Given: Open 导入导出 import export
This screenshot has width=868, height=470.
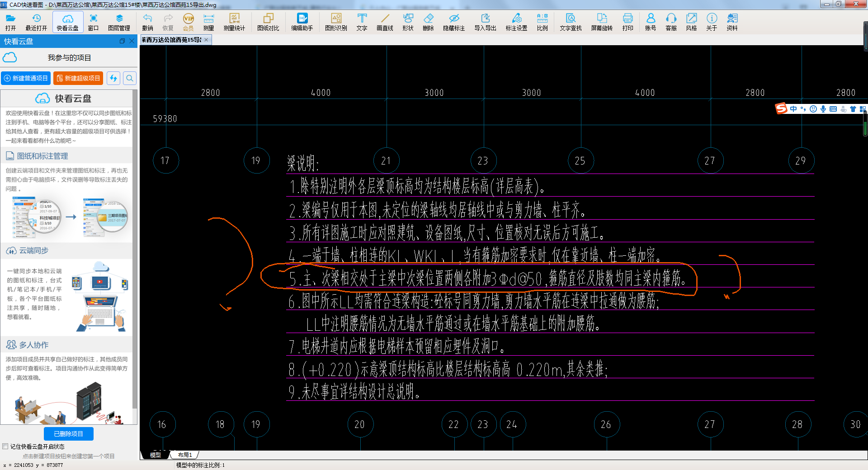Looking at the screenshot, I should pyautogui.click(x=485, y=22).
